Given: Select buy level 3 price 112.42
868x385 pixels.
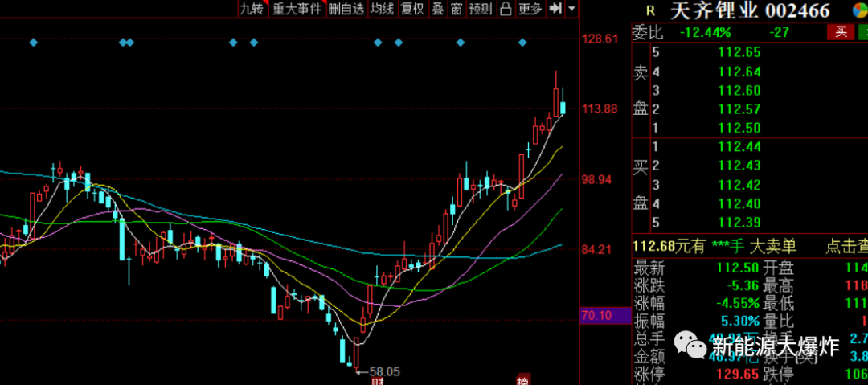Looking at the screenshot, I should pyautogui.click(x=739, y=185).
